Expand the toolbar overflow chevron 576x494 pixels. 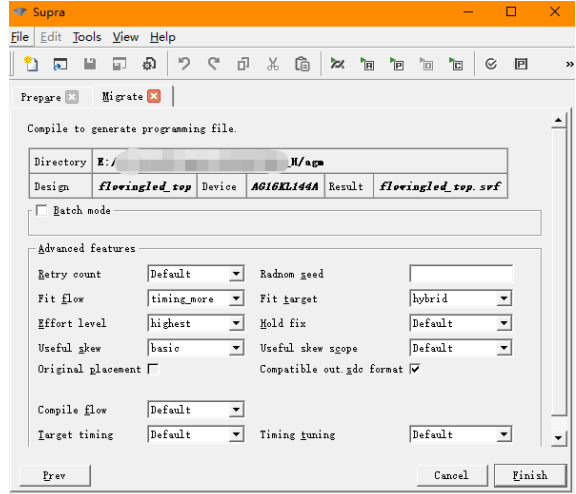(569, 64)
